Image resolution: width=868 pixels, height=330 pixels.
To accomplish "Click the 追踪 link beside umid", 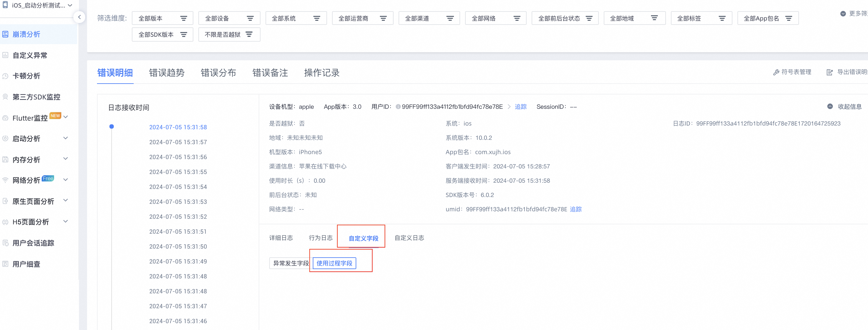I will pyautogui.click(x=576, y=209).
